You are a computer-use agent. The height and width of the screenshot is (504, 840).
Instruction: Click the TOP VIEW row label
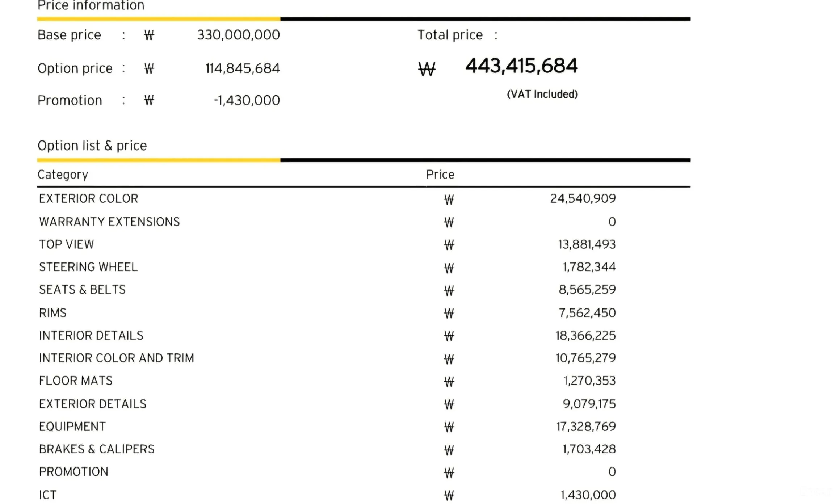(x=67, y=244)
